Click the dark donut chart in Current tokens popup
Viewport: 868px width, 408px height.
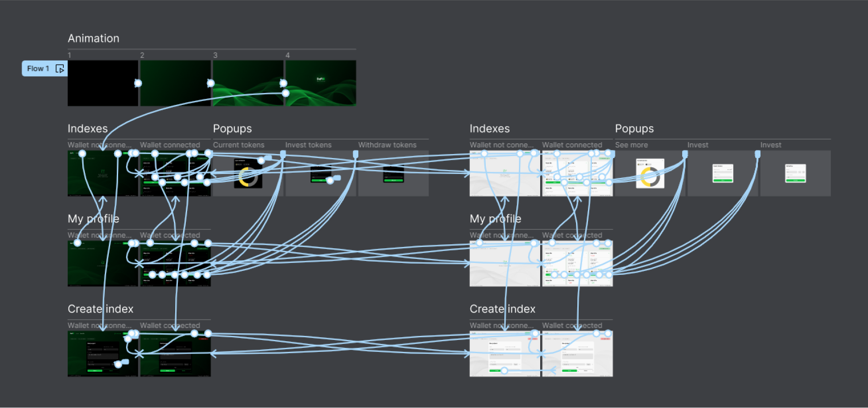point(248,176)
